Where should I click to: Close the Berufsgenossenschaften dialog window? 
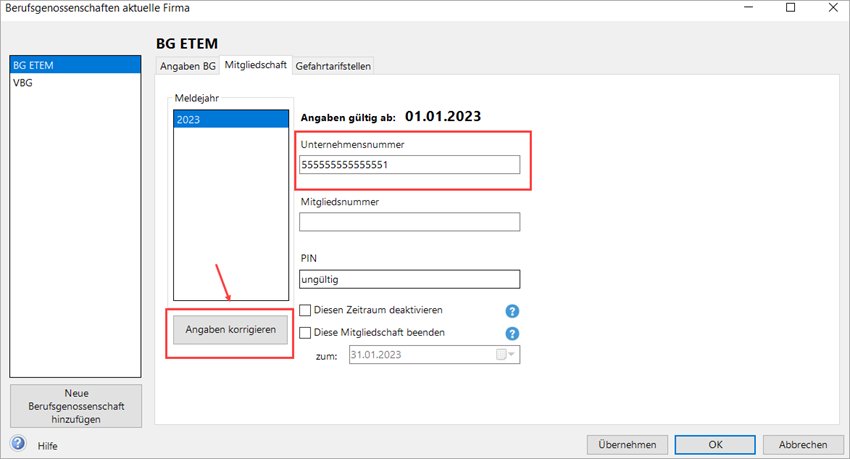point(833,8)
